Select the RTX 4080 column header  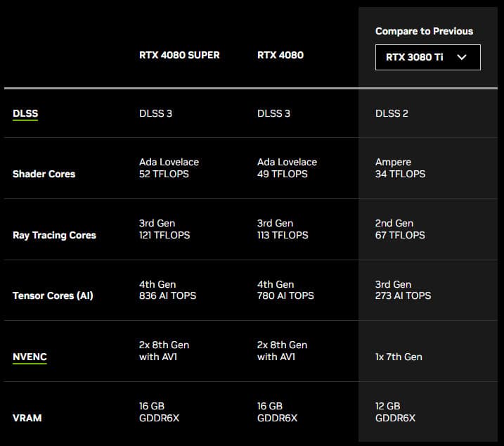click(280, 55)
